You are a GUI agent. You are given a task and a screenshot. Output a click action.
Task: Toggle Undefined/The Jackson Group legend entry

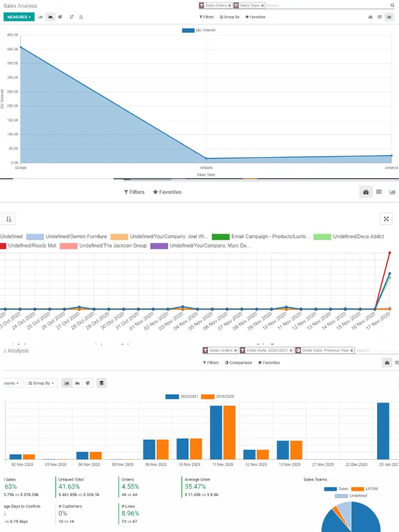pyautogui.click(x=103, y=246)
